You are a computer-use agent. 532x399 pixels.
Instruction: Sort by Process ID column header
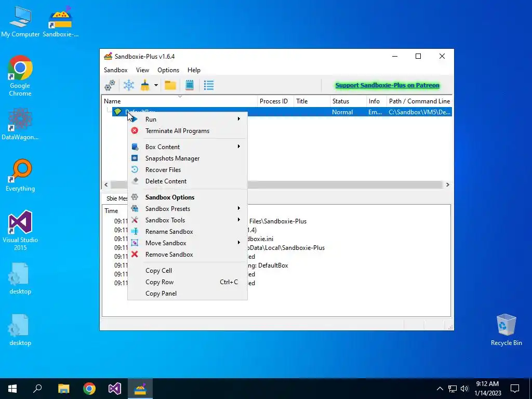click(275, 101)
